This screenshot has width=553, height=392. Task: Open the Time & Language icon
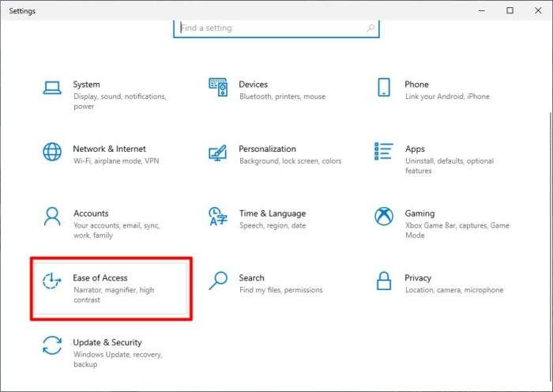tap(218, 217)
